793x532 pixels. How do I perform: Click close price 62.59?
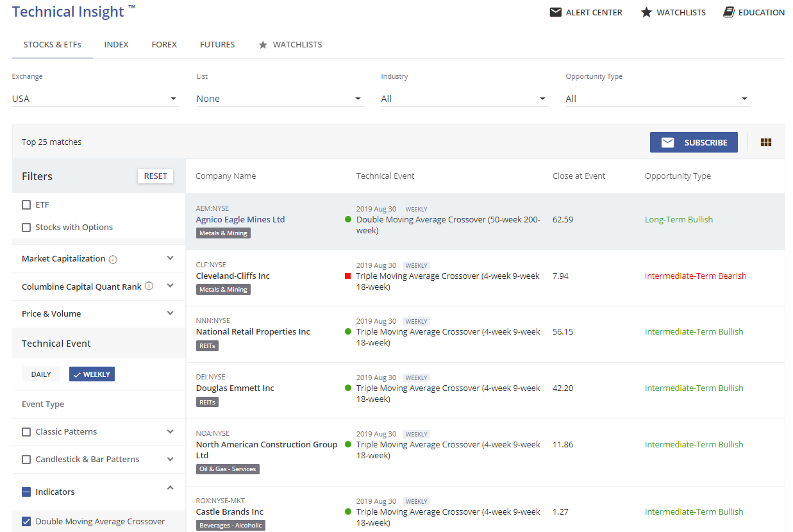563,219
